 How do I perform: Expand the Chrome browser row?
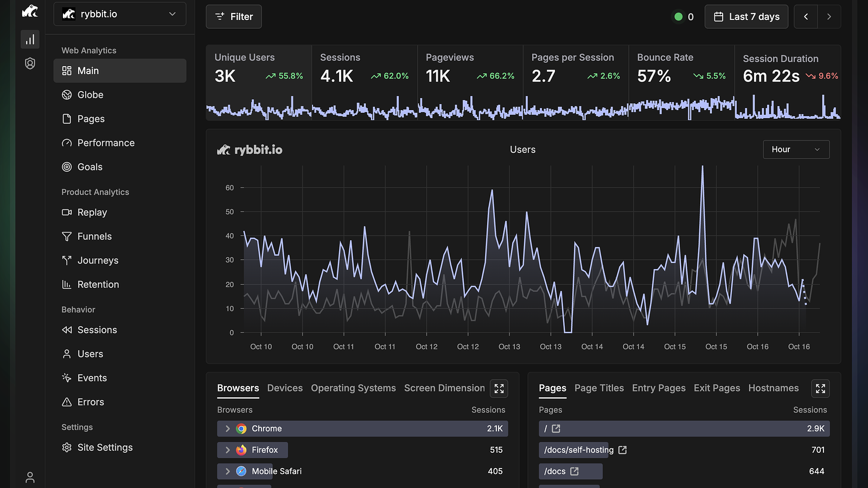tap(227, 428)
